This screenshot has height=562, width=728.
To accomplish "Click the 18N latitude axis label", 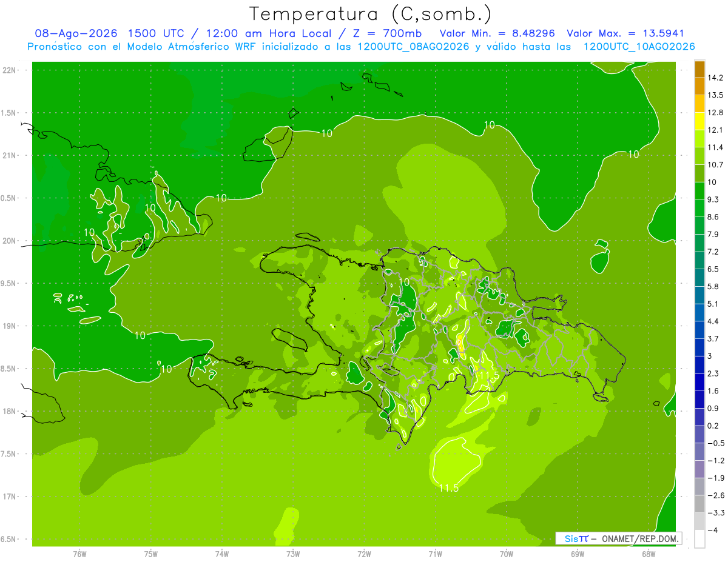I will point(8,412).
